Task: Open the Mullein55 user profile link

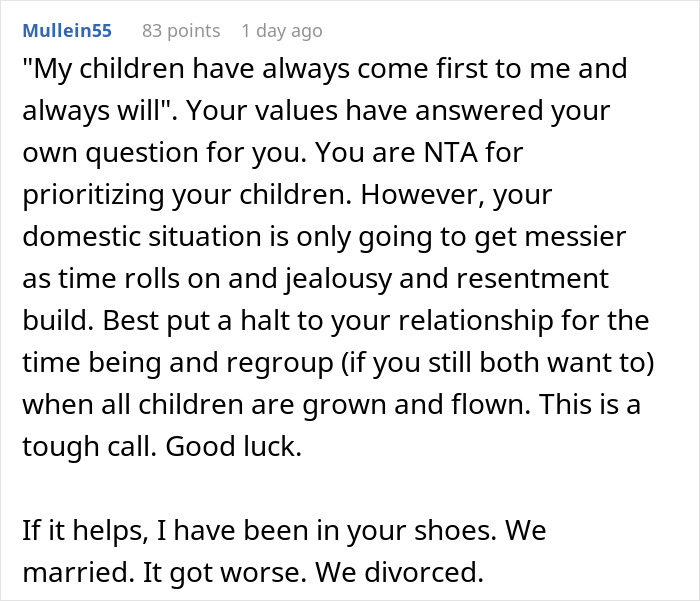Action: pos(67,30)
